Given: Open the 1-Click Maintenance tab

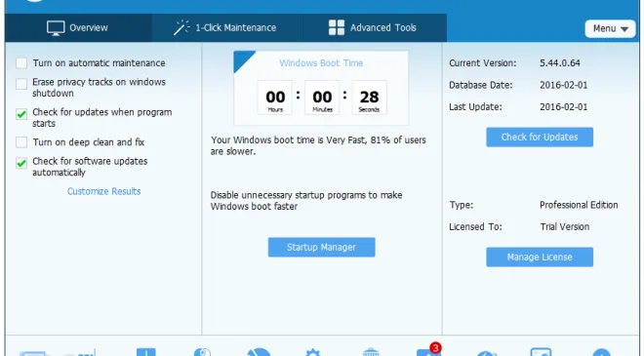Looking at the screenshot, I should tap(225, 28).
